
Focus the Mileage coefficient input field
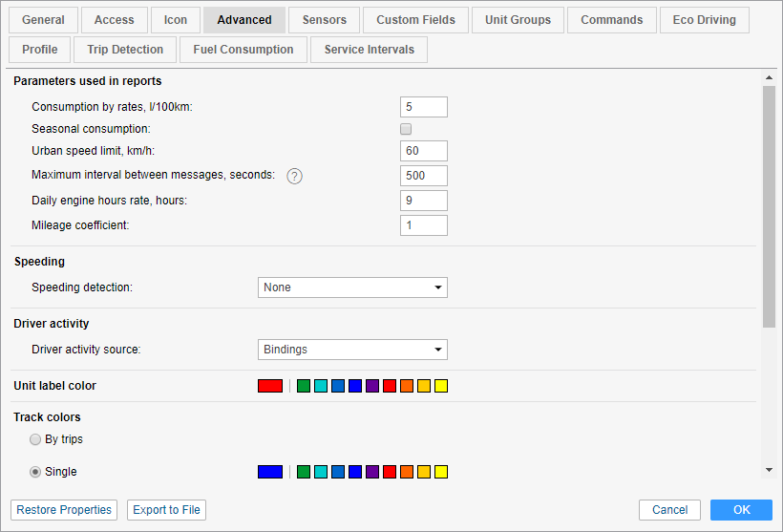click(424, 225)
